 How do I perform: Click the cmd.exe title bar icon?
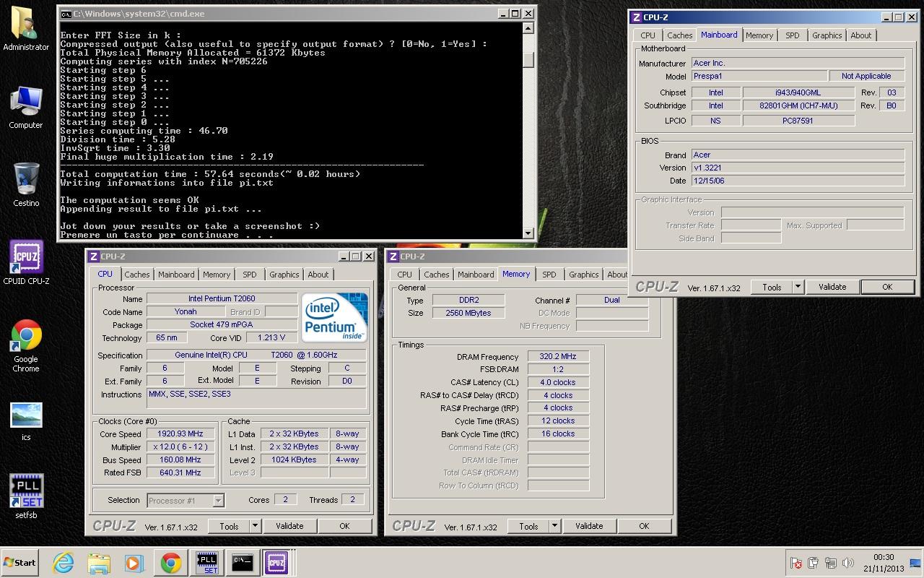pyautogui.click(x=66, y=14)
